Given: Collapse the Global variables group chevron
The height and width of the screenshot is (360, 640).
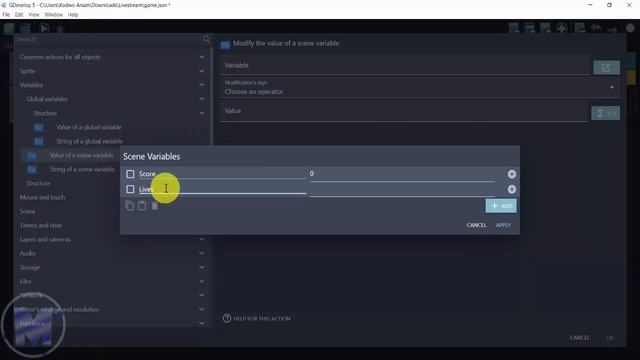Looking at the screenshot, I should click(202, 99).
